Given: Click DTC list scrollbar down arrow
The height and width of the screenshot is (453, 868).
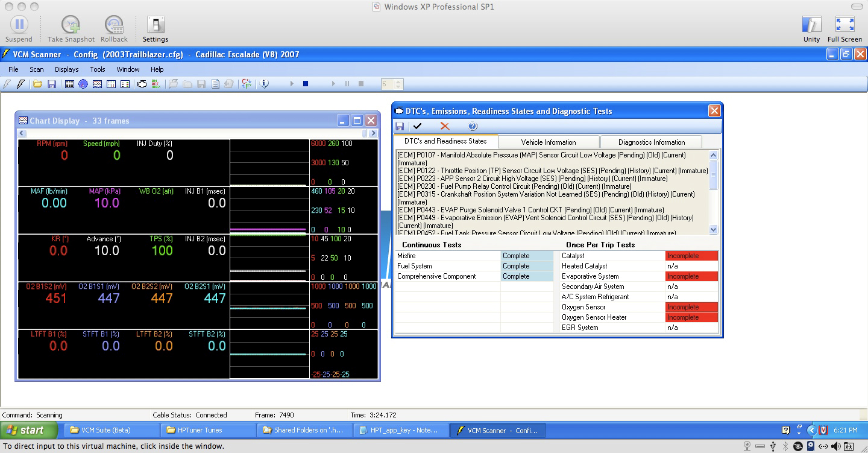Looking at the screenshot, I should click(x=714, y=230).
